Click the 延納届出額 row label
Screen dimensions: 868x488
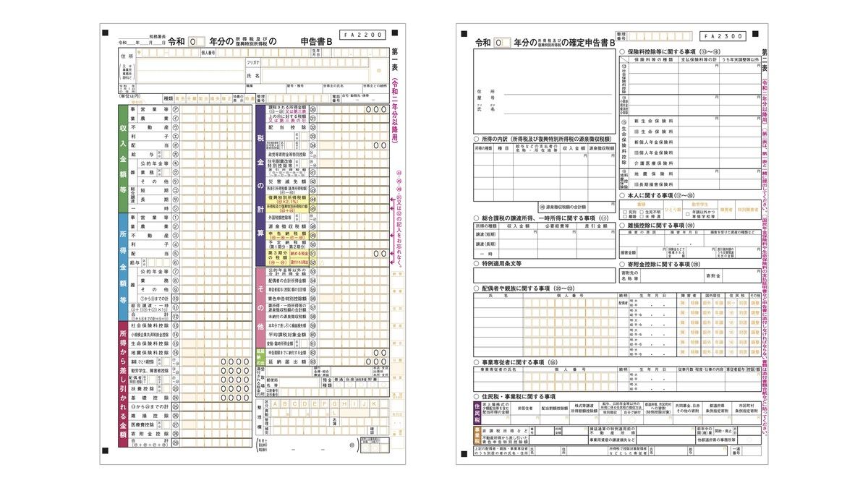287,361
